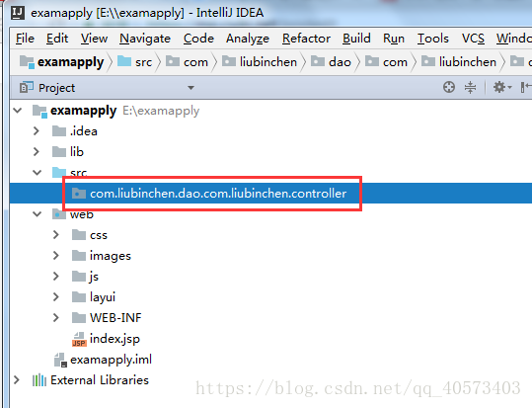
Task: Expand the lib folder
Action: click(x=37, y=152)
